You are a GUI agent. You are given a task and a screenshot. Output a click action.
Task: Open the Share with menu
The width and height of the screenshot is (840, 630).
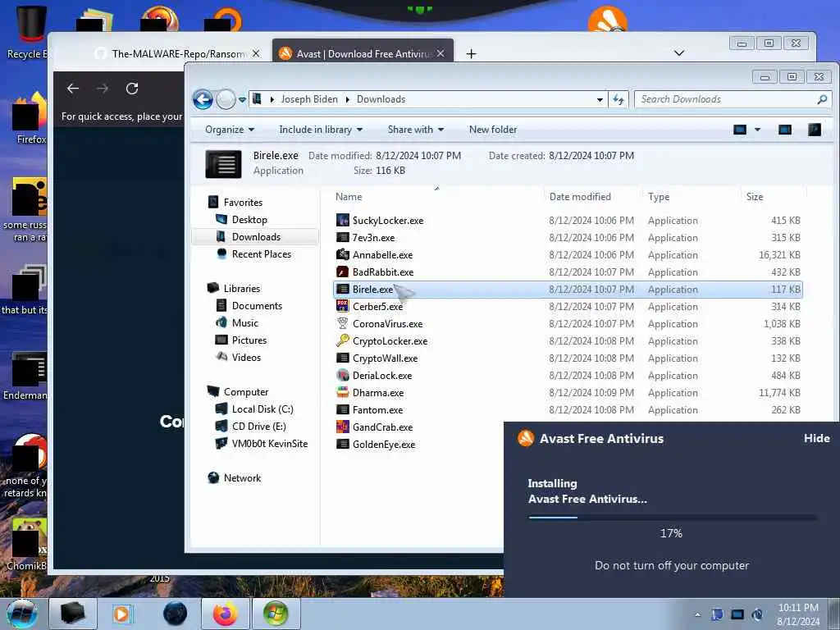click(x=416, y=130)
